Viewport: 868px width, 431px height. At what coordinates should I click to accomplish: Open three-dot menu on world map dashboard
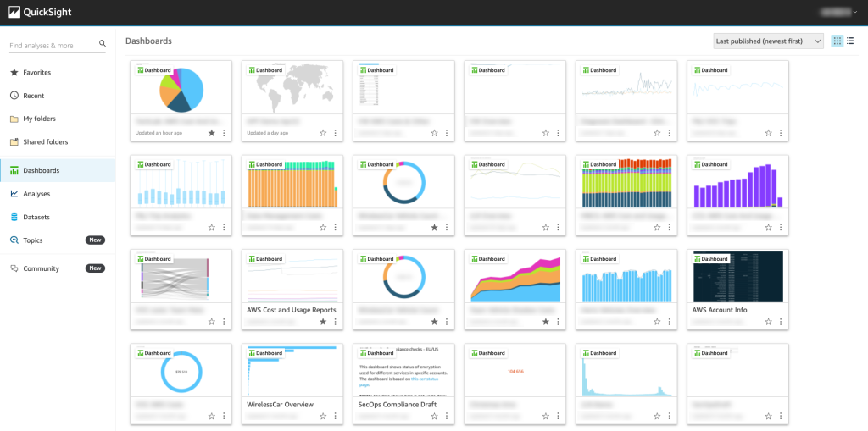[x=335, y=133]
